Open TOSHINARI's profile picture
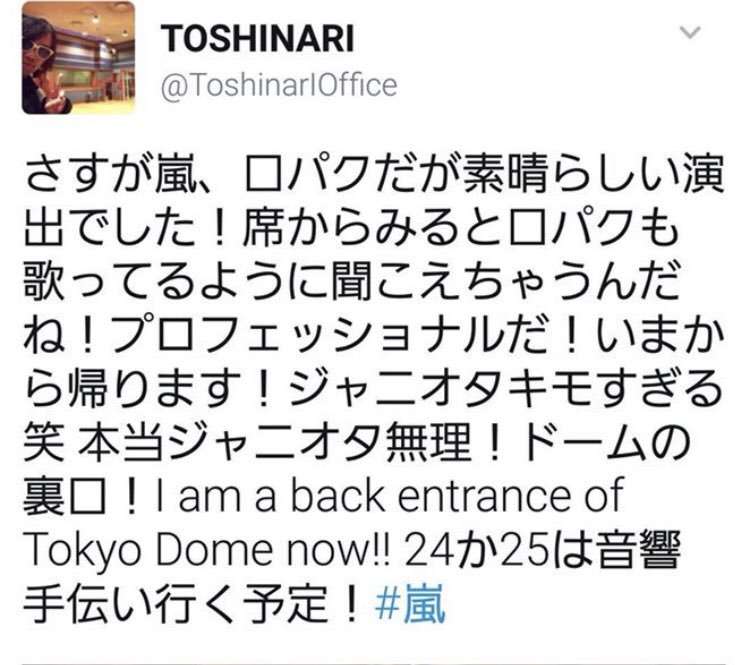750x665 pixels. coord(78,57)
